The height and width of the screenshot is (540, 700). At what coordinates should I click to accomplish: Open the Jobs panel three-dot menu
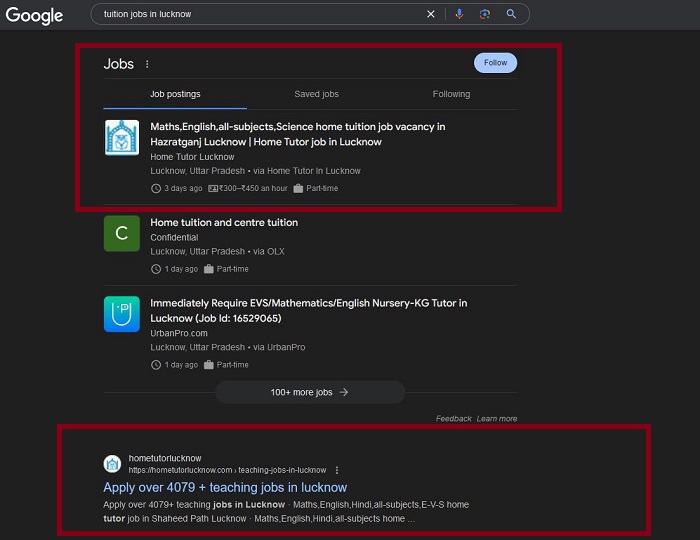pos(147,64)
